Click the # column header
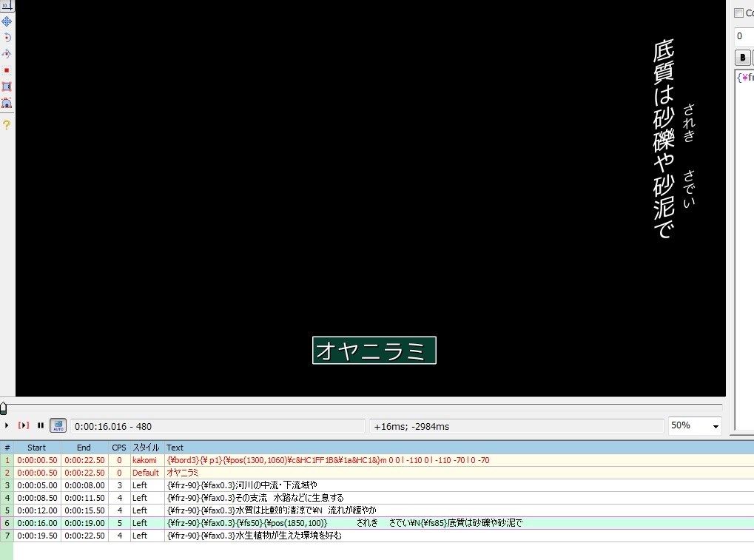 pos(7,448)
